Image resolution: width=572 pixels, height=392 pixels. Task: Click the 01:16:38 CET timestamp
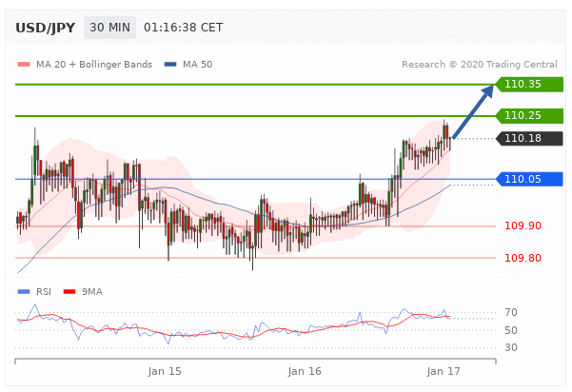pyautogui.click(x=183, y=28)
